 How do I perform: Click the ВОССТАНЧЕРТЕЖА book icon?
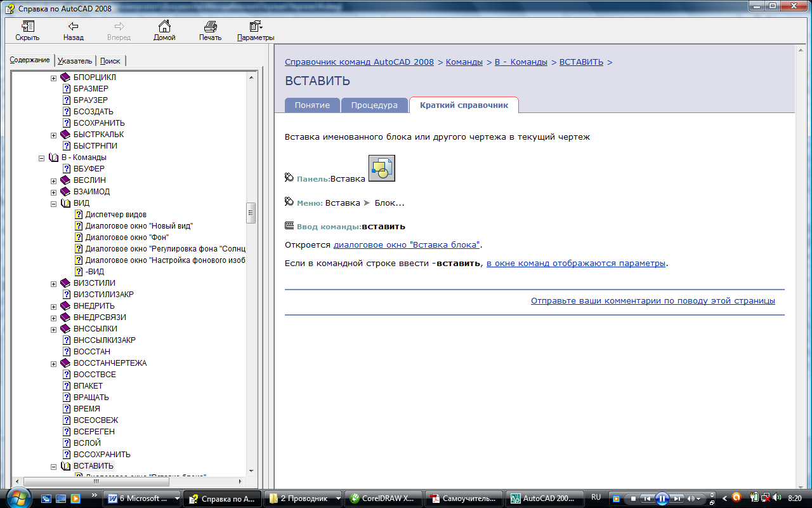65,363
